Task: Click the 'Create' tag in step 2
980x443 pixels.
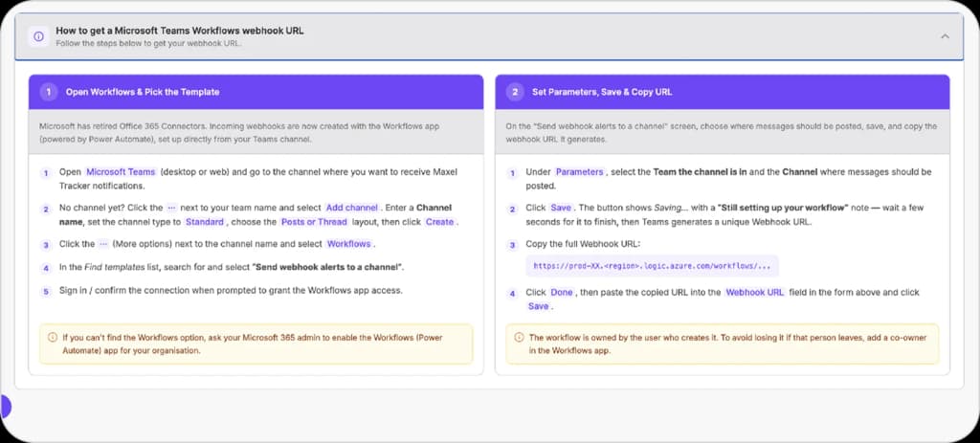Action: click(439, 222)
